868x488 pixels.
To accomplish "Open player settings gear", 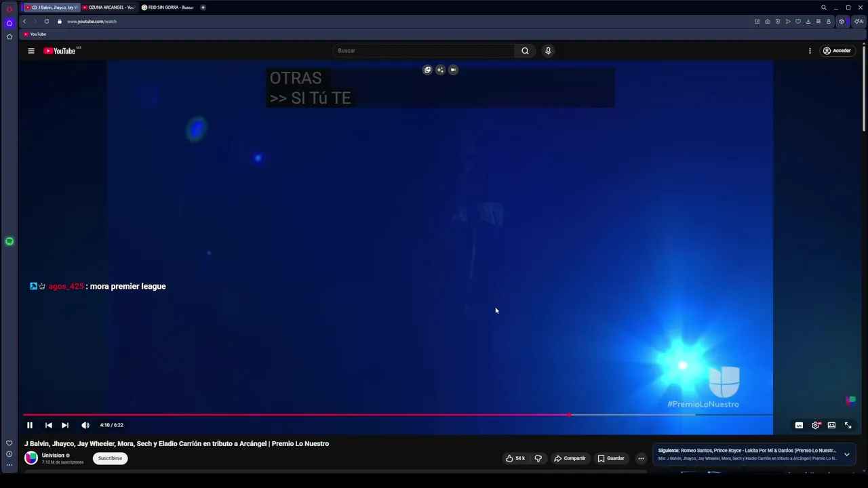I will pyautogui.click(x=816, y=425).
